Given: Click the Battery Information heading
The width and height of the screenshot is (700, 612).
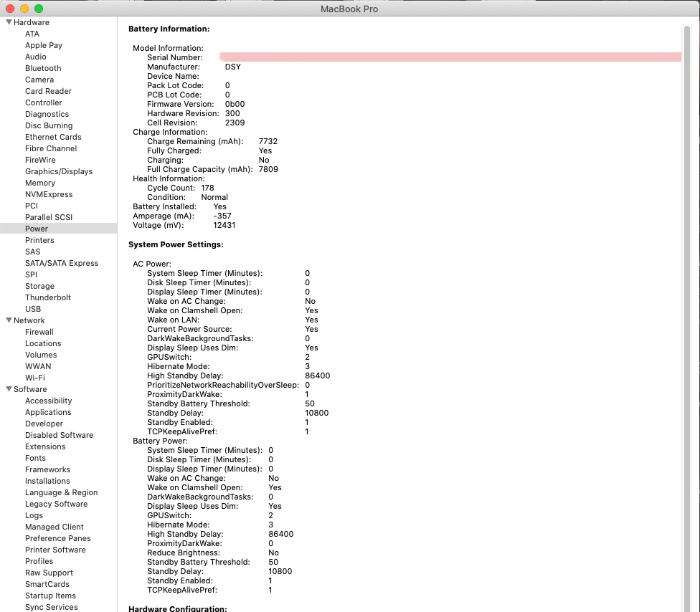Looking at the screenshot, I should (169, 29).
